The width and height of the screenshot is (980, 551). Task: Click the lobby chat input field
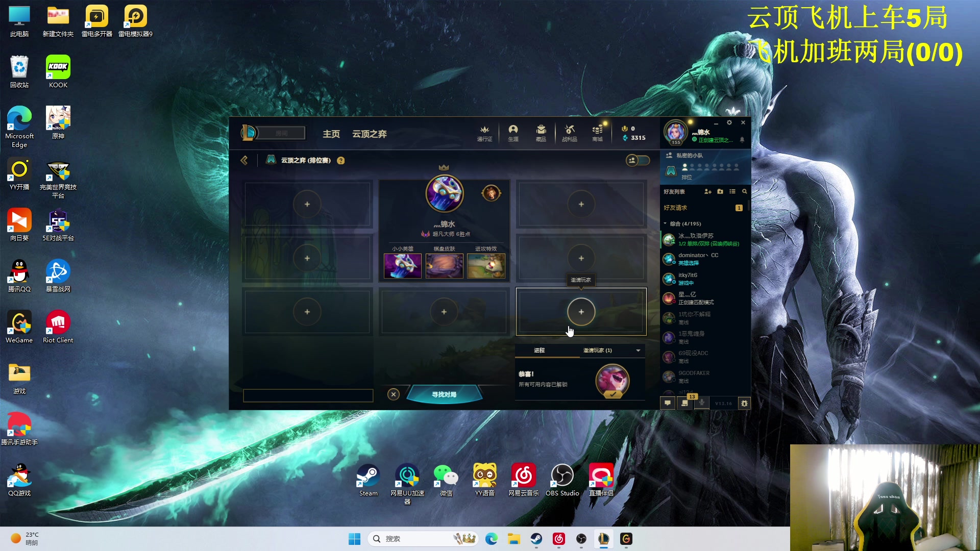click(x=308, y=395)
